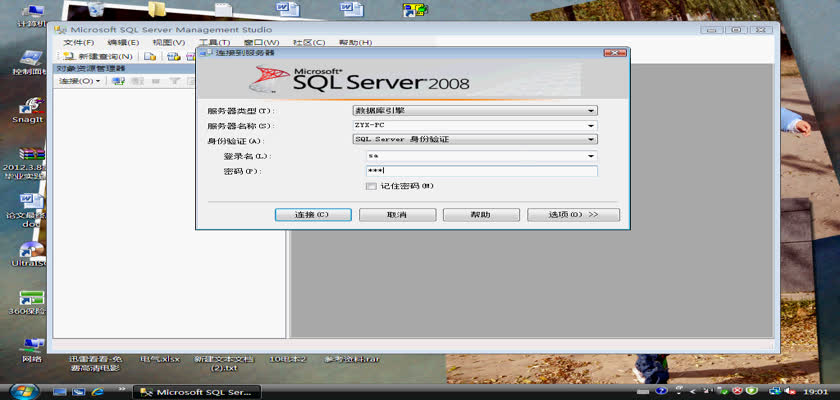Expand the login name (登录名) dropdown
Image resolution: width=840 pixels, height=400 pixels.
591,156
